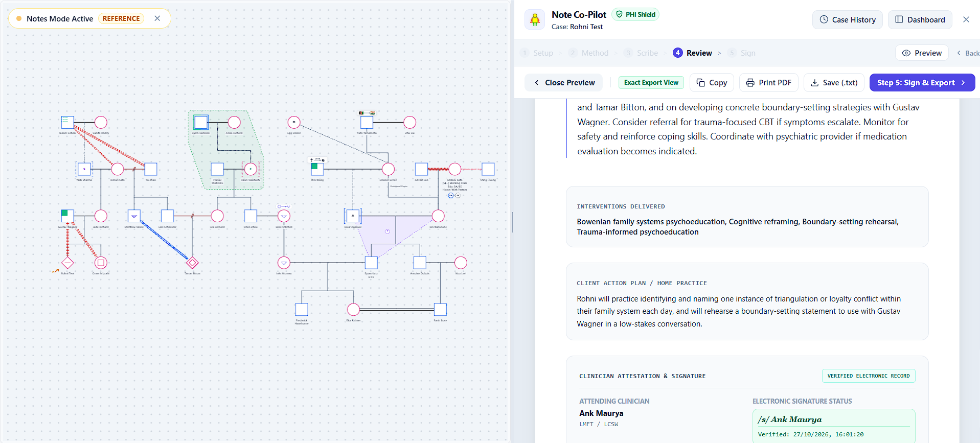
Task: Select the Rin Watanabe circle node
Action: [x=438, y=216]
